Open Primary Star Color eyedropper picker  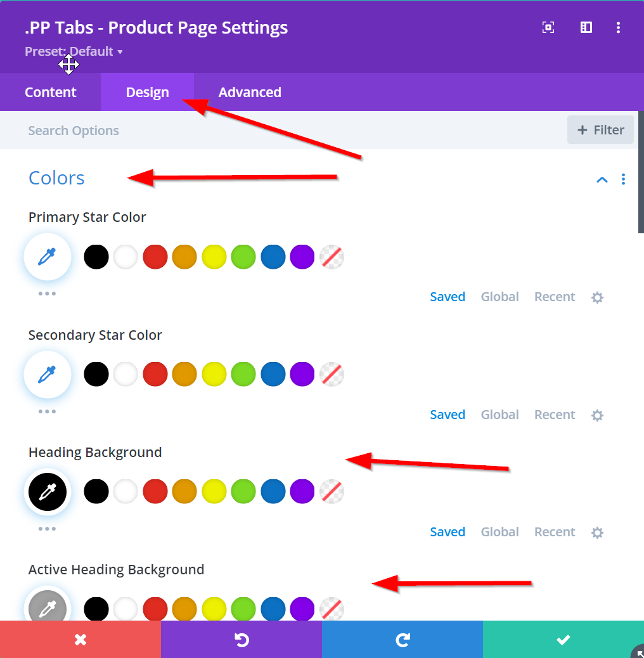(47, 257)
